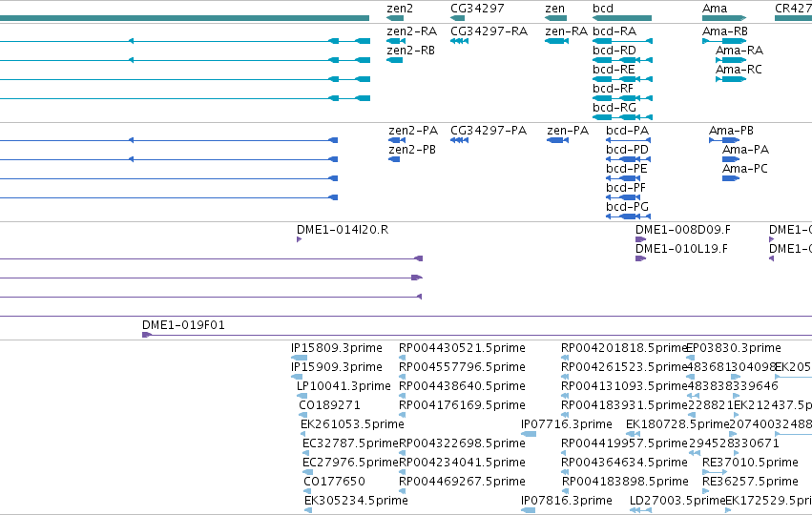Screen dimensions: 812x515
Task: Click the zen-PA protein label
Action: [x=568, y=131]
